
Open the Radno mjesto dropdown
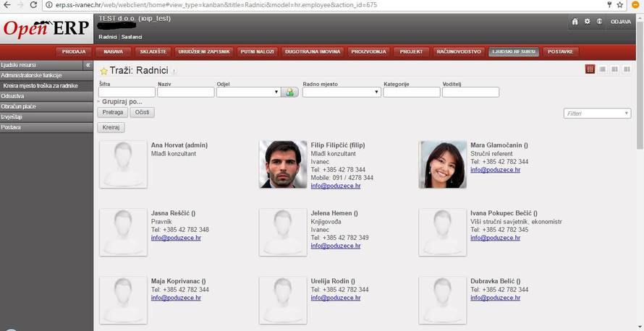(x=341, y=93)
